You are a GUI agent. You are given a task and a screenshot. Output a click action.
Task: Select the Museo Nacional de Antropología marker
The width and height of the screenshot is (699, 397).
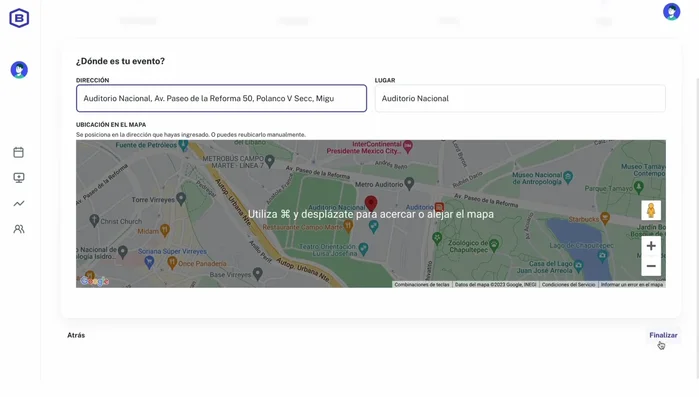568,177
